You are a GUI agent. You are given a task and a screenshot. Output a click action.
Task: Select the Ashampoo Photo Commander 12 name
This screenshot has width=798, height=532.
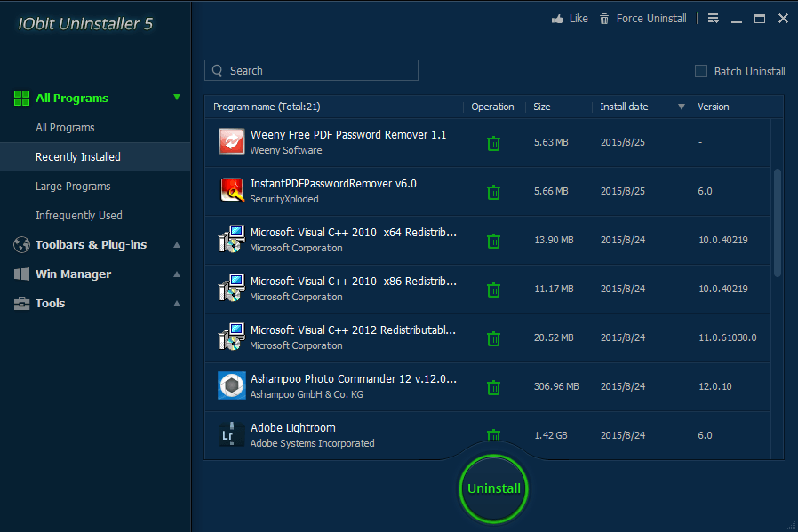pyautogui.click(x=353, y=379)
